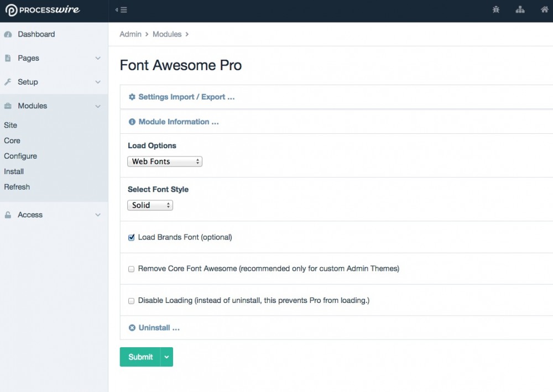This screenshot has width=553, height=392.
Task: Select Refresh under Modules
Action: pos(17,187)
